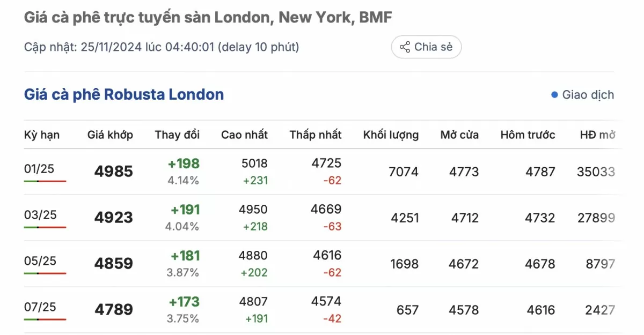
Task: Click the Thay đổi column header
Action: [177, 135]
